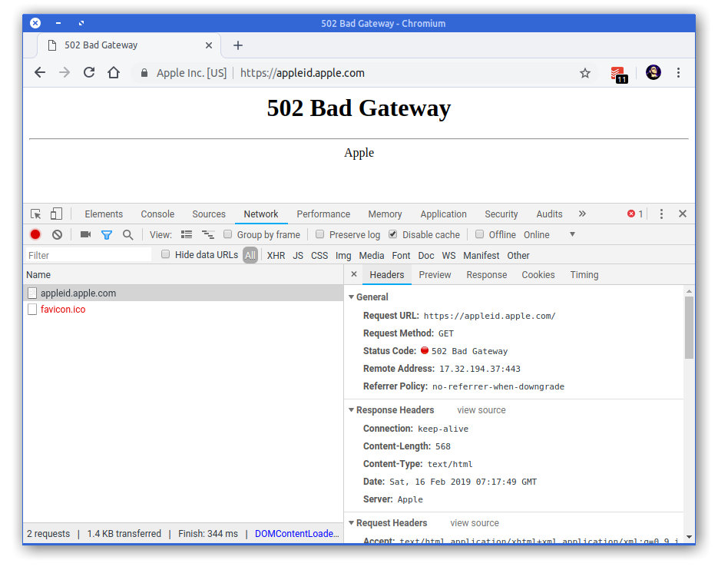
Task: Open the Security panel
Action: coord(501,214)
